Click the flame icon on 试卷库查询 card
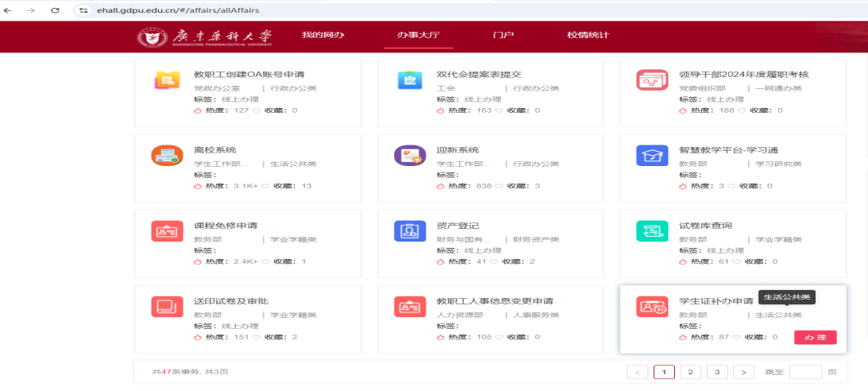868x391 pixels. tap(683, 261)
